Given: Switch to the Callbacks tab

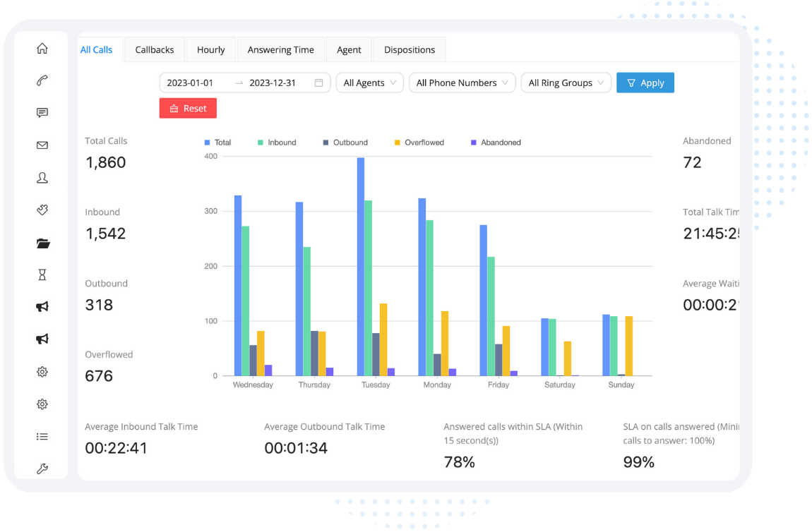Looking at the screenshot, I should coord(155,50).
